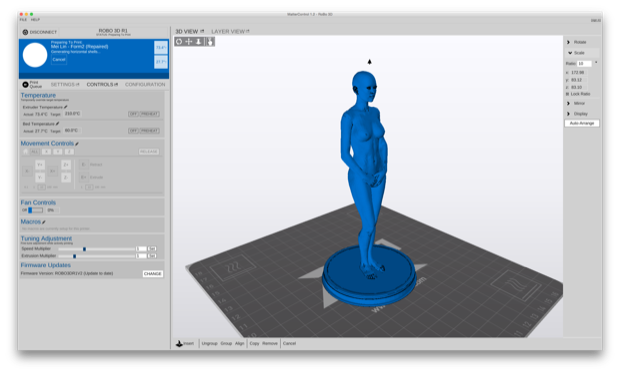The image size is (620, 374).
Task: Click the Copy button
Action: [254, 343]
